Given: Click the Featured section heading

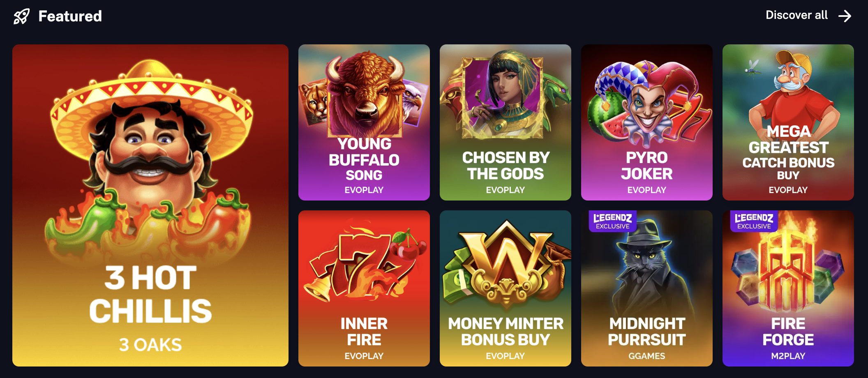Looking at the screenshot, I should pyautogui.click(x=70, y=16).
